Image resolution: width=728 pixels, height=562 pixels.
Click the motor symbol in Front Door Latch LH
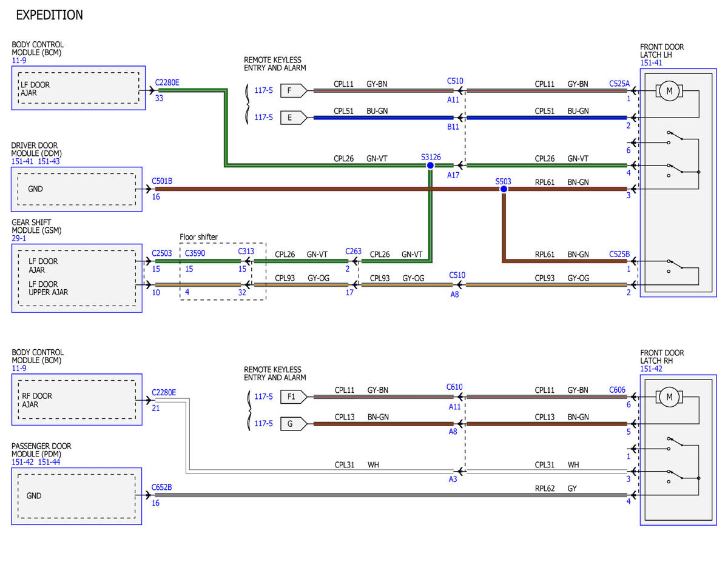tap(670, 92)
